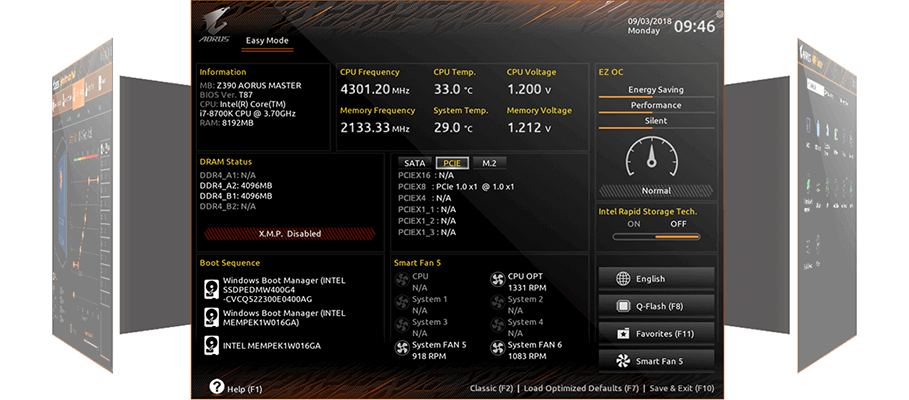Select Performance EZ OC mode
The width and height of the screenshot is (909, 400).
pyautogui.click(x=656, y=106)
